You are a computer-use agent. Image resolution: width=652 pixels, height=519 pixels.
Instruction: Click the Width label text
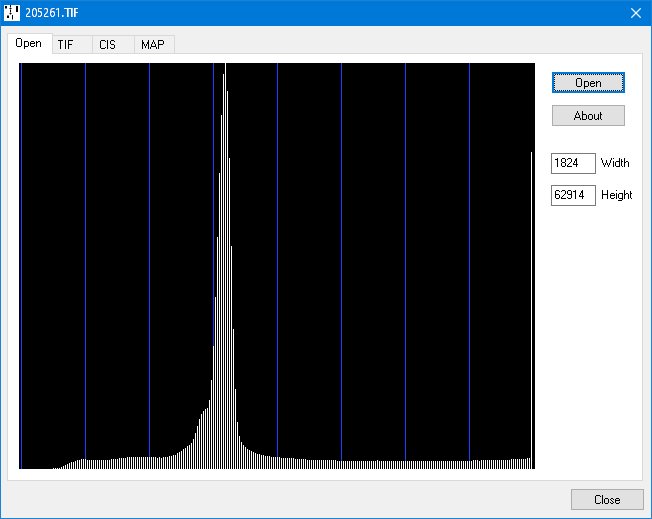coord(615,163)
